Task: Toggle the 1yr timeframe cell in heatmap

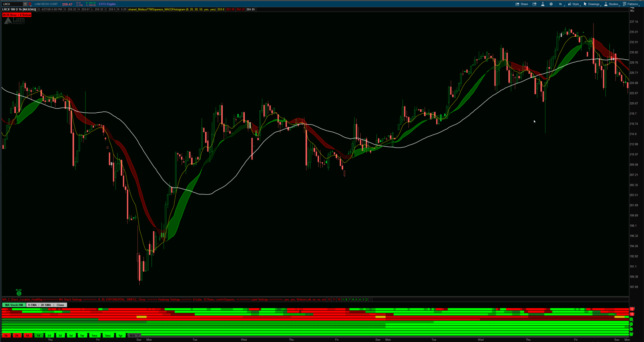Action: 120,336
